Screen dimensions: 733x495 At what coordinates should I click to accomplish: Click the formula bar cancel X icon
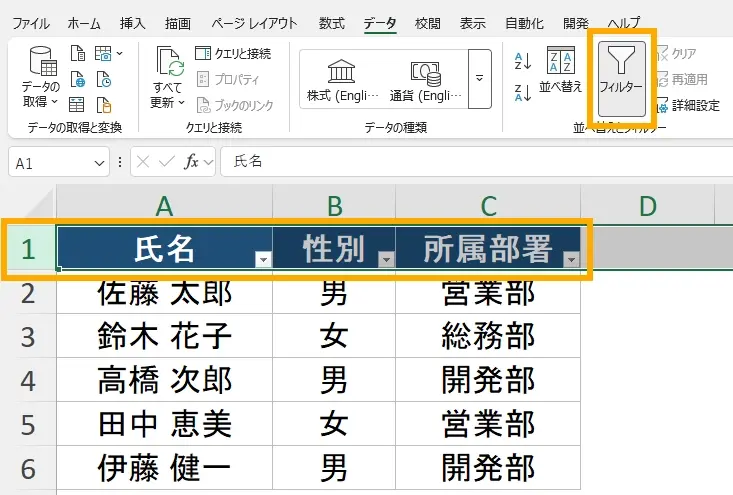(143, 162)
